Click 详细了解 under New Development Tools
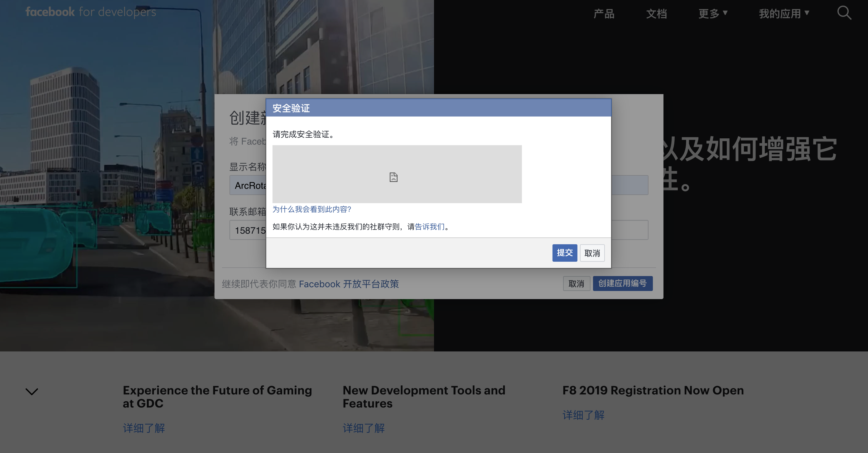The height and width of the screenshot is (453, 868). click(364, 428)
